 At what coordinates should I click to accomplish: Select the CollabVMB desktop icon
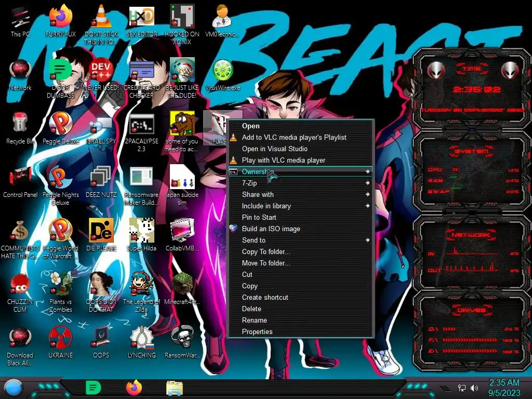pyautogui.click(x=182, y=236)
